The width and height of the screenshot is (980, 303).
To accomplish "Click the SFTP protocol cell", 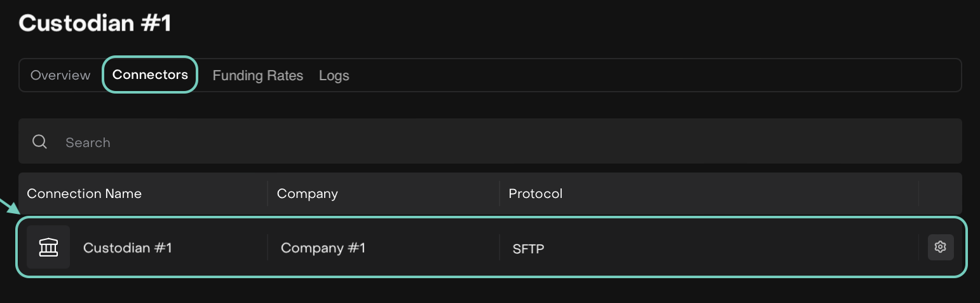I will click(528, 248).
